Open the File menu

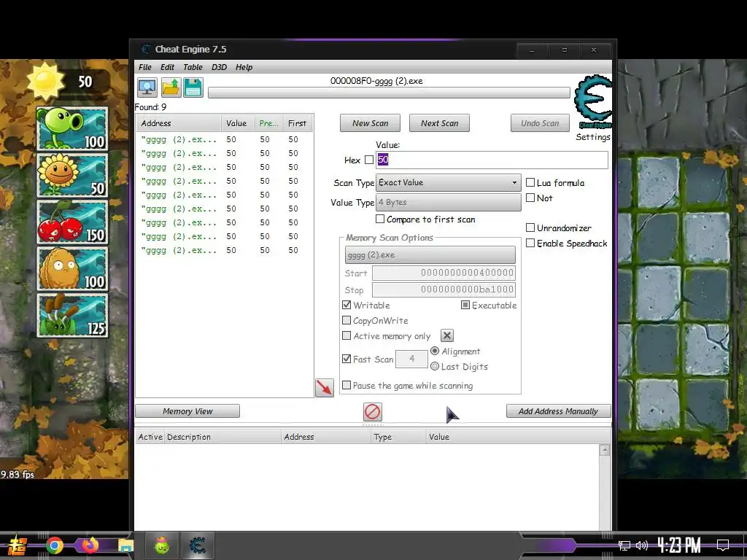145,67
